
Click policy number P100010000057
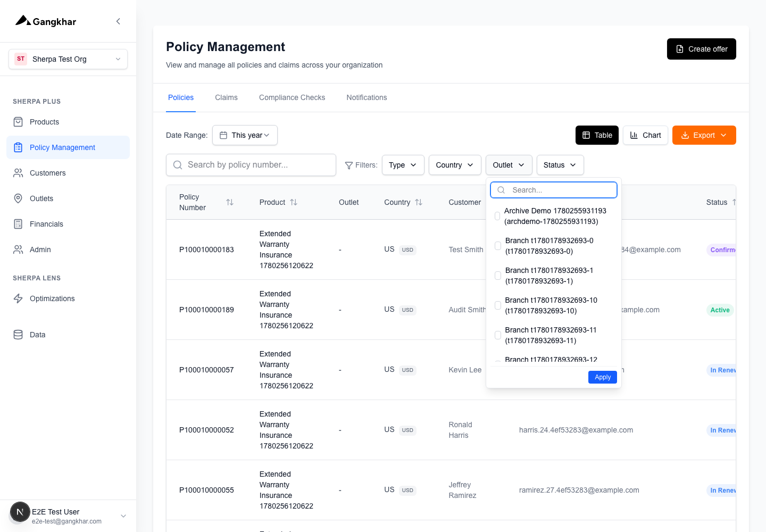206,370
